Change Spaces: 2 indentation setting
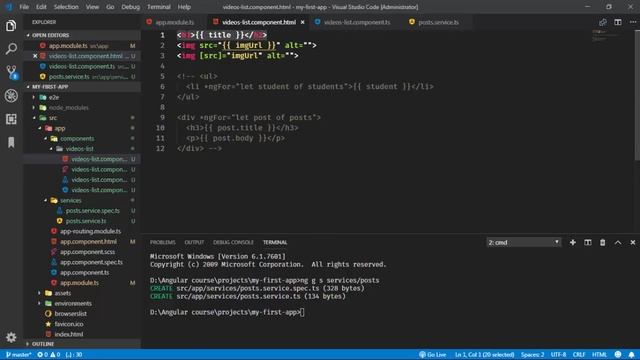640x360 pixels. point(532,355)
